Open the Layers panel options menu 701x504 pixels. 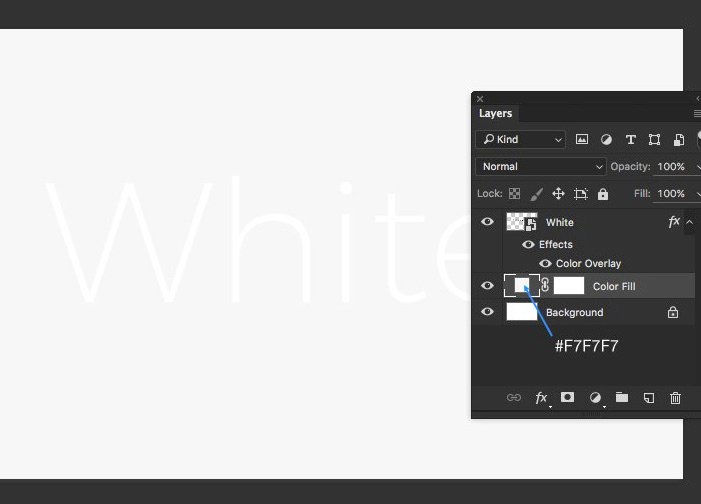[697, 114]
